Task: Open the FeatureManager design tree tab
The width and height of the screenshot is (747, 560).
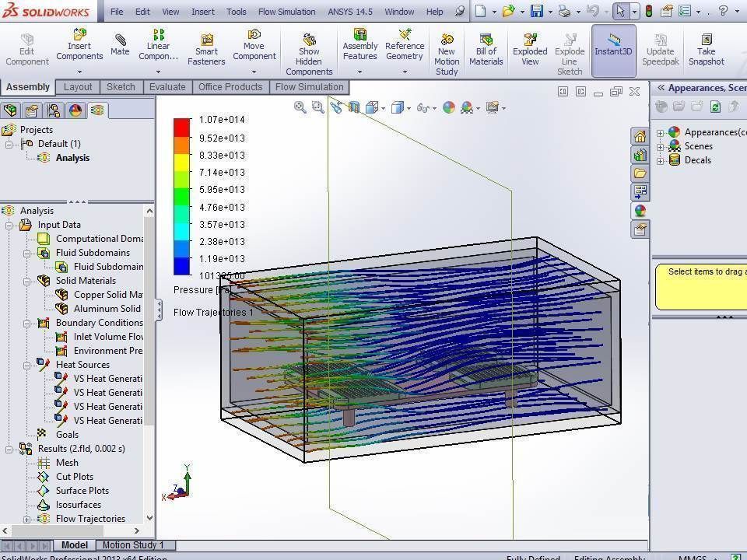Action: (10, 110)
